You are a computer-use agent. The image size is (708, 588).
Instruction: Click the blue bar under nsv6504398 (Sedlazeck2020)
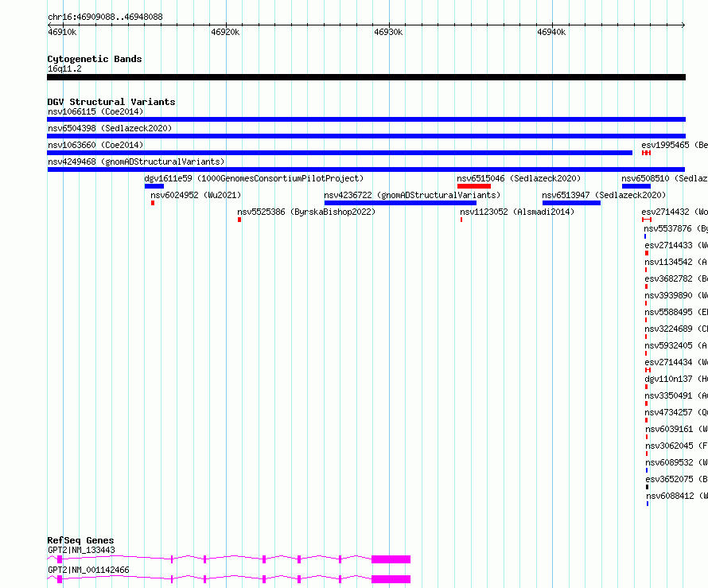tap(366, 136)
